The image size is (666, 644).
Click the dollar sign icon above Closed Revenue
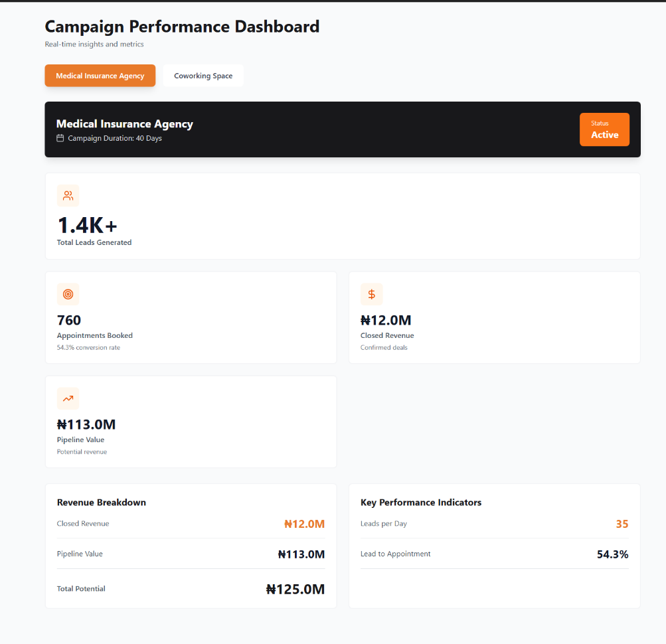coord(372,294)
